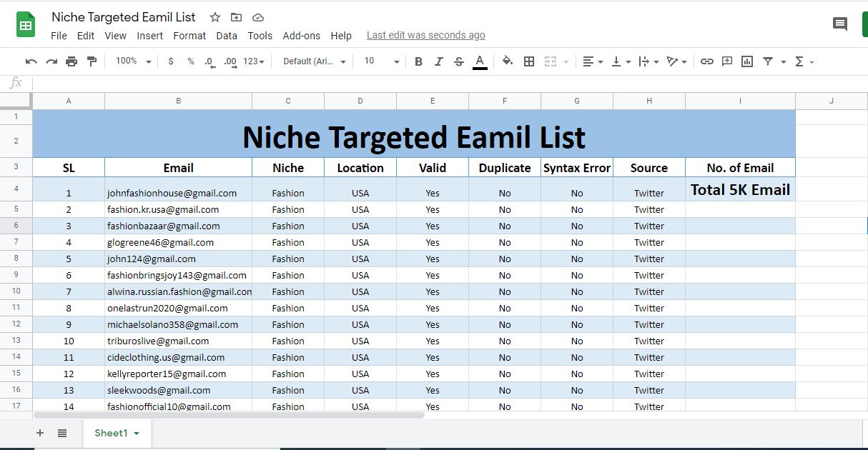Viewport: 868px width, 450px height.
Task: Open the functions menu with the sigma icon
Action: (798, 61)
